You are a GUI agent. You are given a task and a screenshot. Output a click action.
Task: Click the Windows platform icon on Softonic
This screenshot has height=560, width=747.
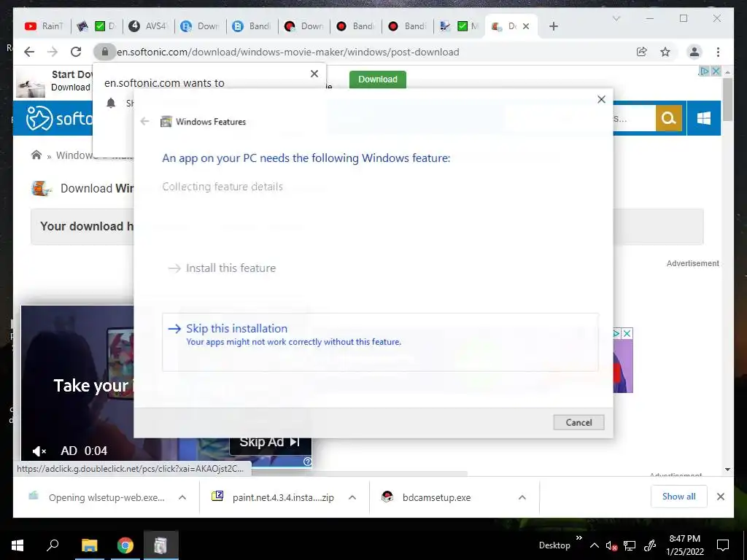pyautogui.click(x=704, y=117)
